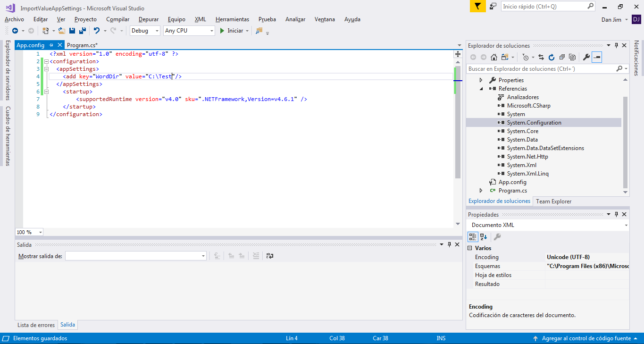Open properties via the wrench icon
Screen dimensions: 644x344
click(586, 58)
